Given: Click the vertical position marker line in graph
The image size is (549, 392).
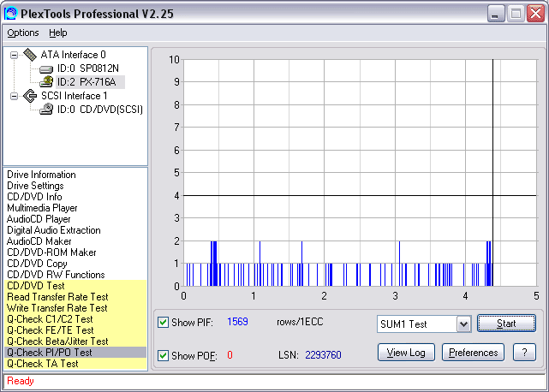Looking at the screenshot, I should click(x=492, y=173).
